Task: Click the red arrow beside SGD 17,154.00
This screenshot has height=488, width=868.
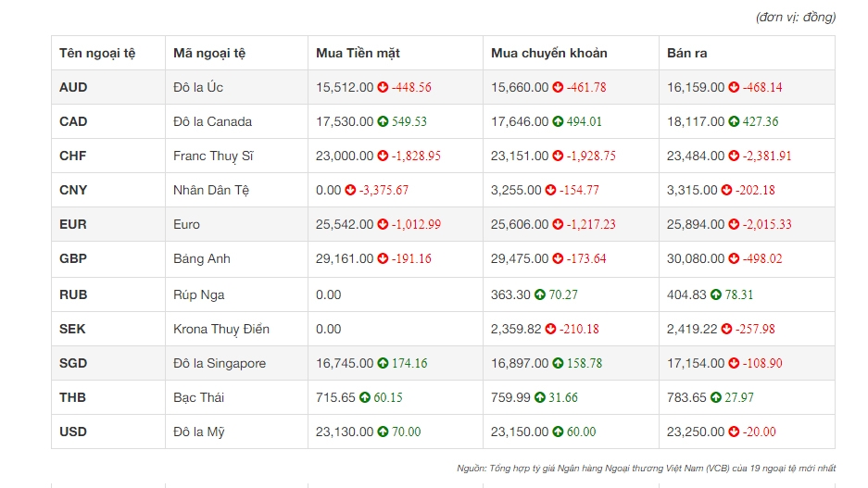Action: (x=734, y=363)
